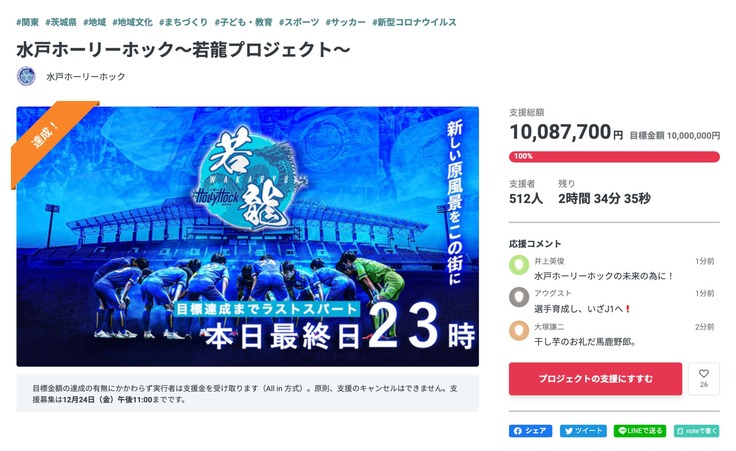
Task: Open the #新型コロナウイルス tag
Action: (414, 22)
